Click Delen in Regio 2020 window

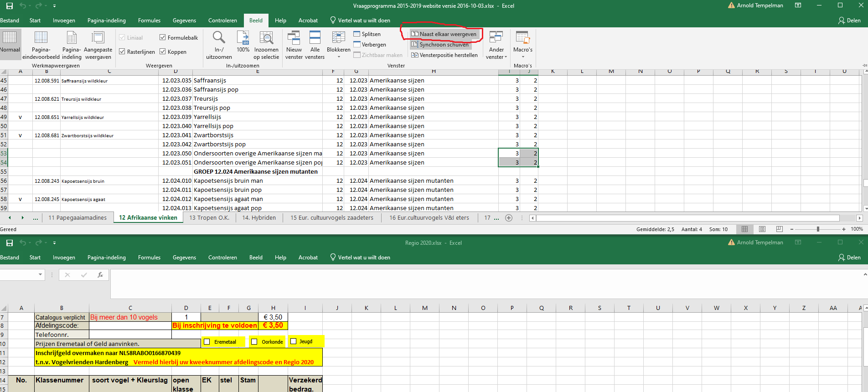pyautogui.click(x=849, y=258)
